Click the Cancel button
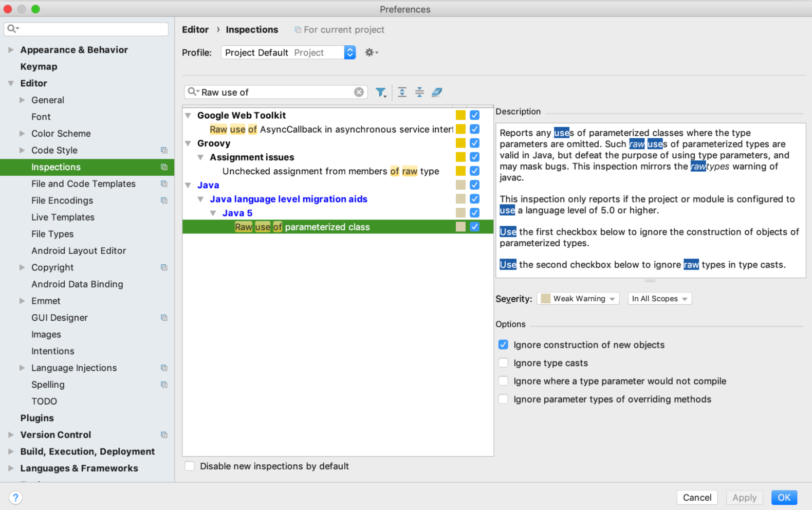812x510 pixels. pyautogui.click(x=697, y=498)
